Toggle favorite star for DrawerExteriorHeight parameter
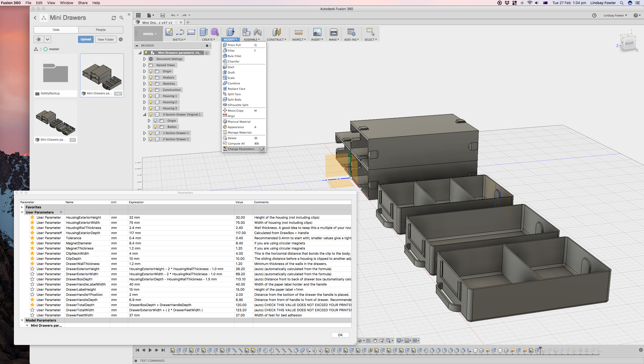The height and width of the screenshot is (364, 644). (32, 269)
